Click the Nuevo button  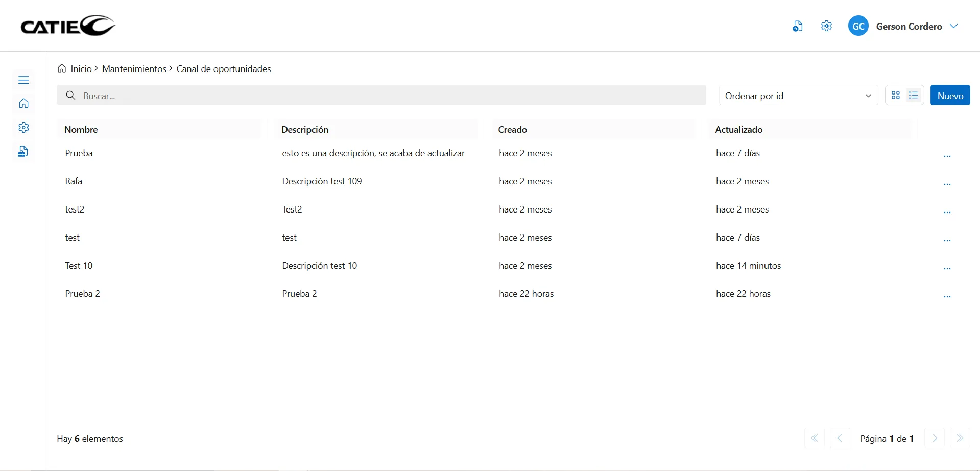[x=950, y=96]
